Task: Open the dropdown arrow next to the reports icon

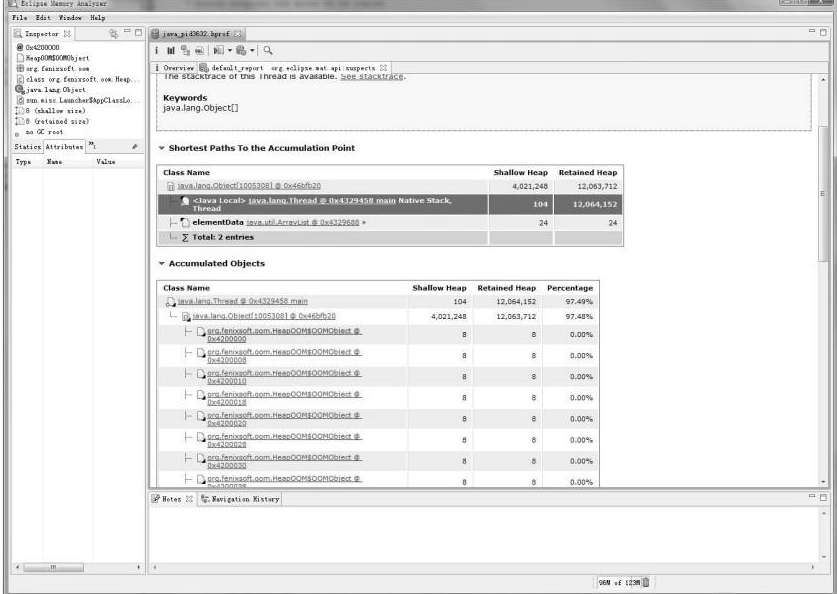Action: (x=252, y=50)
